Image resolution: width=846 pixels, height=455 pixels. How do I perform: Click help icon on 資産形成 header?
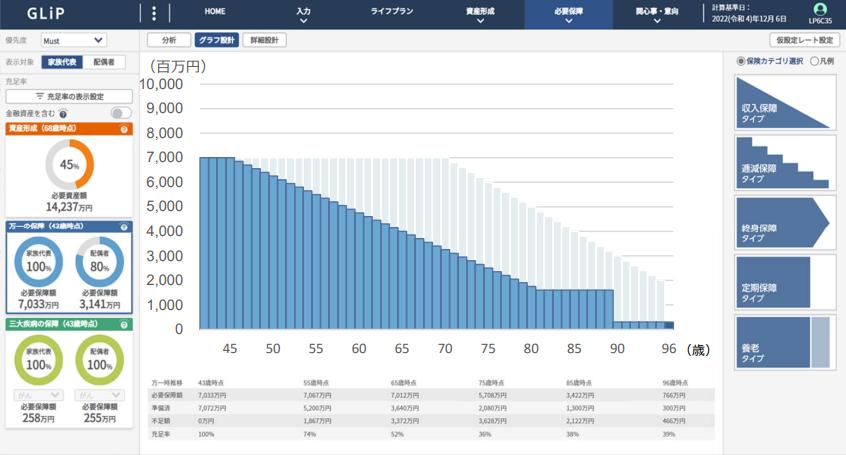click(x=124, y=130)
